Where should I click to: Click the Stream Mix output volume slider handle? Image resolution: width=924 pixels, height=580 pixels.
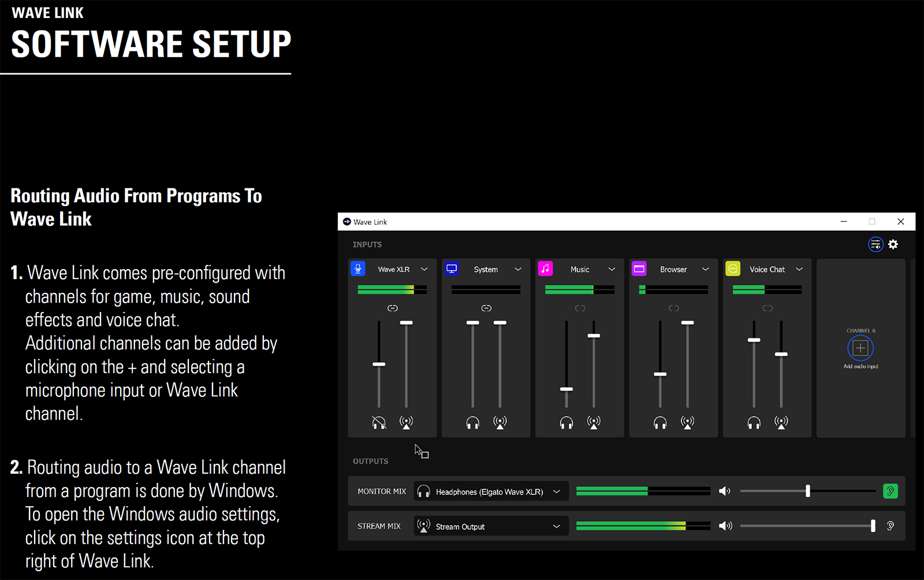click(x=873, y=526)
